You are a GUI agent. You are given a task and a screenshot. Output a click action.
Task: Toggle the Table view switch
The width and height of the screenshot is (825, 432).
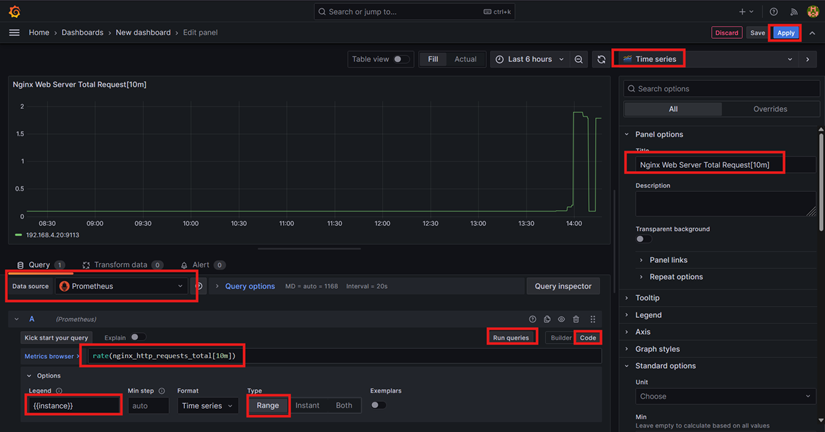pyautogui.click(x=401, y=59)
